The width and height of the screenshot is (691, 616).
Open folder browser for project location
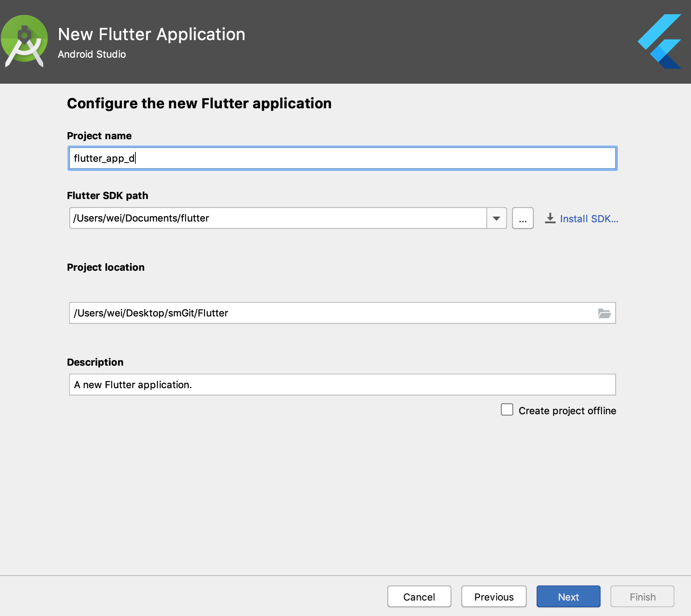coord(604,313)
